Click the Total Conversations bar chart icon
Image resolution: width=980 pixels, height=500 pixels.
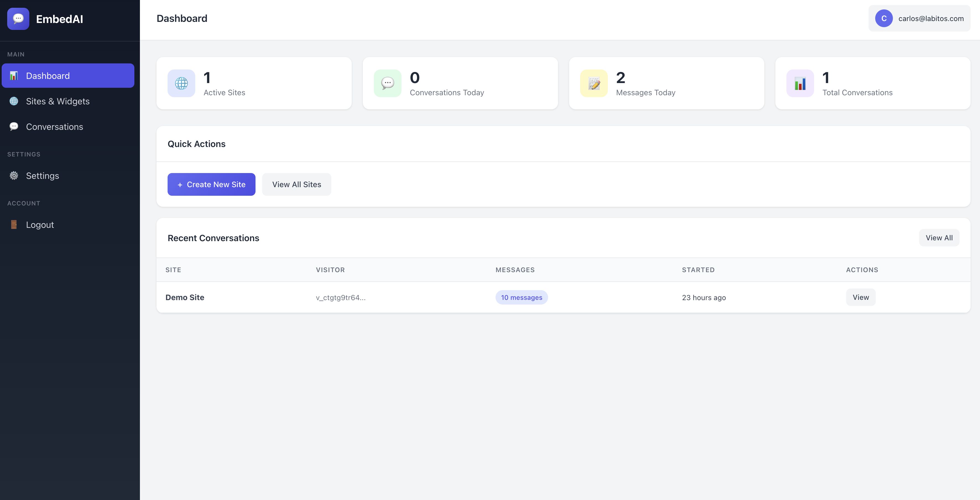[800, 83]
